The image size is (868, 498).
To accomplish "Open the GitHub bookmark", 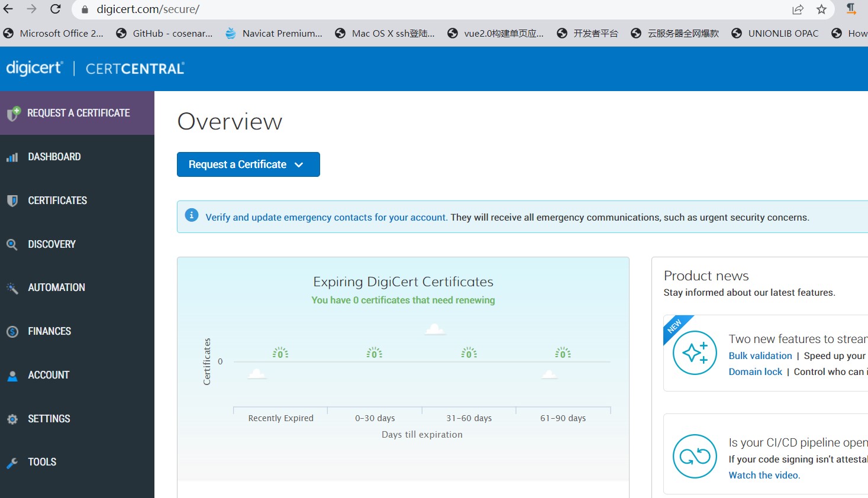I will 164,33.
